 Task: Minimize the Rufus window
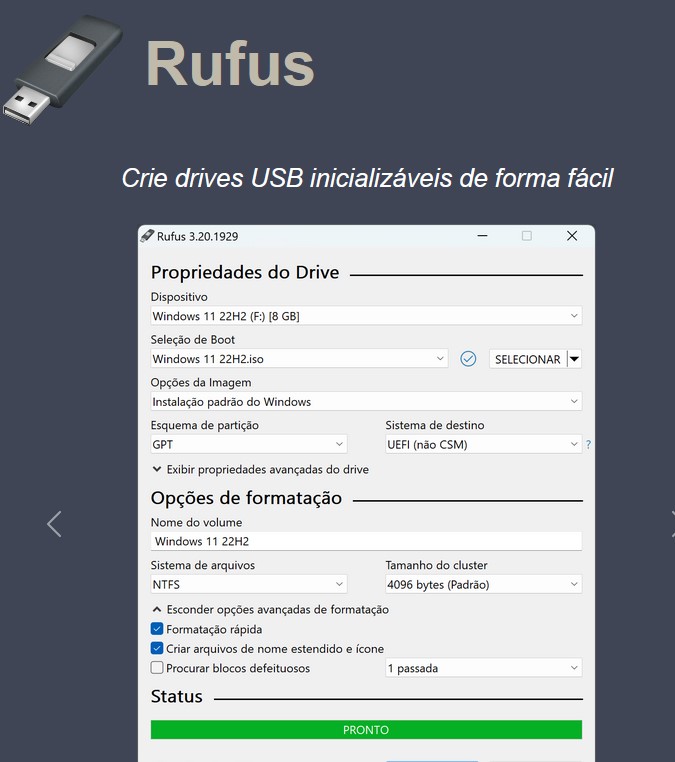[x=482, y=236]
